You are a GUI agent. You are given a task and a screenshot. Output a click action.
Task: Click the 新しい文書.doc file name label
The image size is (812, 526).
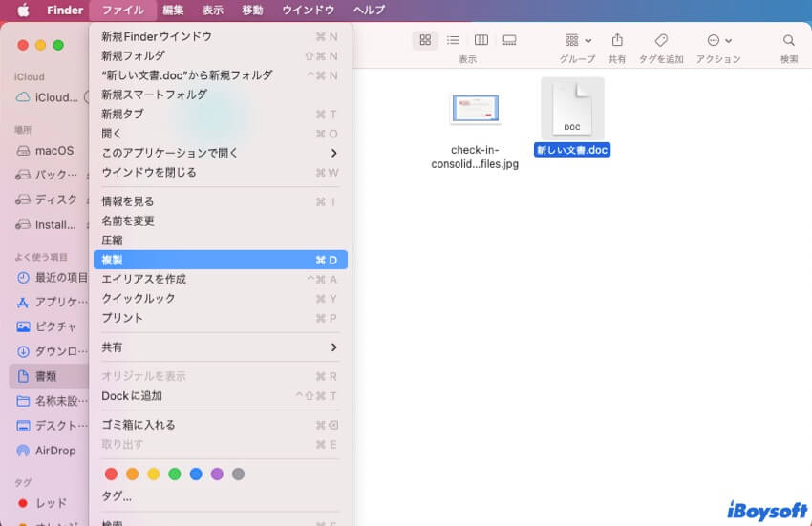pos(572,150)
